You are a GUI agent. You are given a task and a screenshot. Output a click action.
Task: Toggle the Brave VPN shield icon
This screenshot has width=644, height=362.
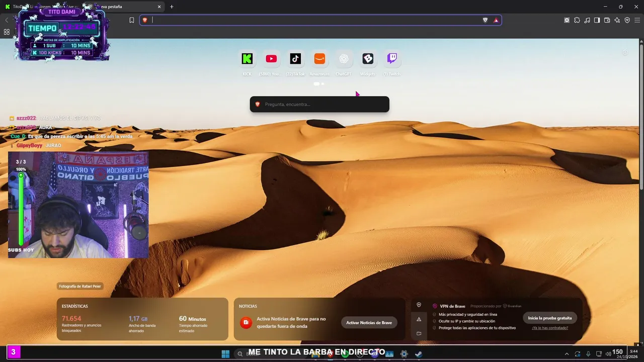[x=627, y=20]
